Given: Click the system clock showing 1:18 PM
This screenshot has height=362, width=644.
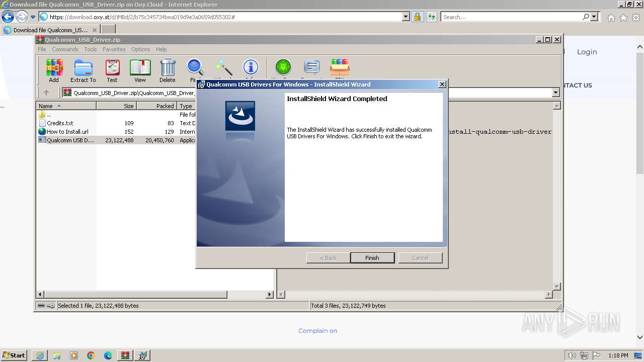Looking at the screenshot, I should pos(618,355).
